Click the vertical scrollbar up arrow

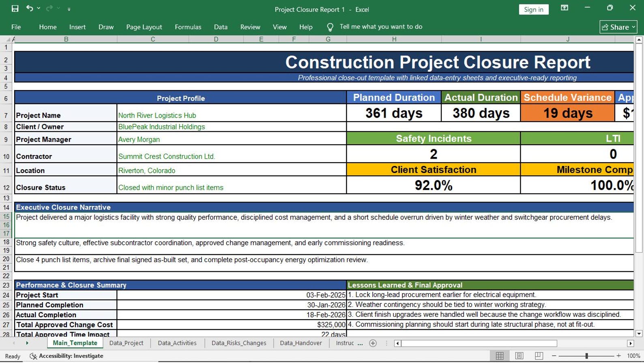point(639,40)
